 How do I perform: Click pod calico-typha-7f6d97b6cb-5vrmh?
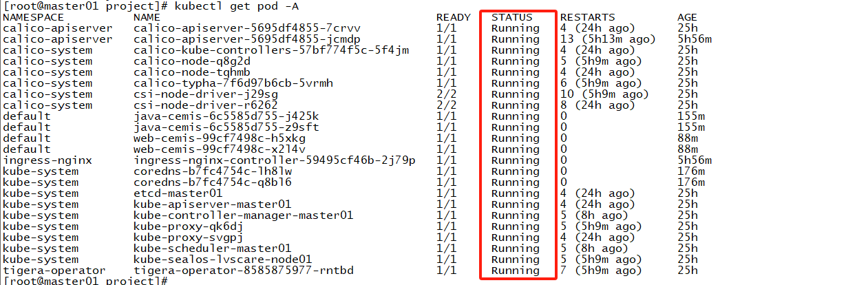point(233,83)
